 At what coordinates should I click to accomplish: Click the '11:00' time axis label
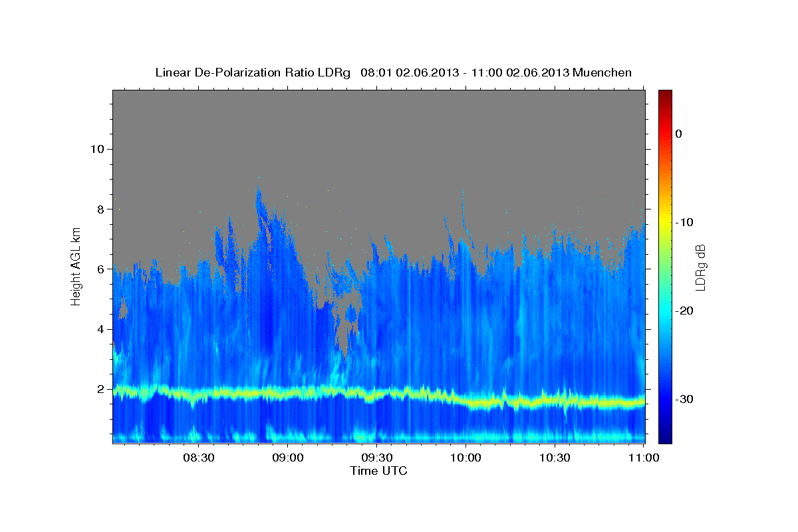coord(644,458)
